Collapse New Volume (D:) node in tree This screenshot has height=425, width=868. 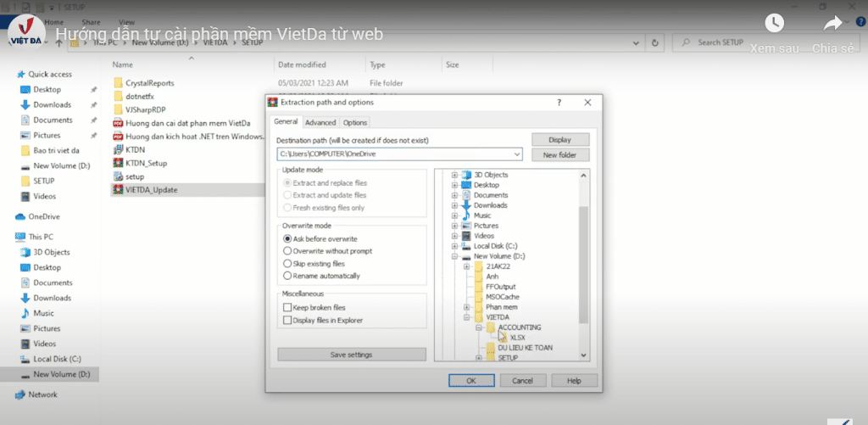[x=455, y=256]
